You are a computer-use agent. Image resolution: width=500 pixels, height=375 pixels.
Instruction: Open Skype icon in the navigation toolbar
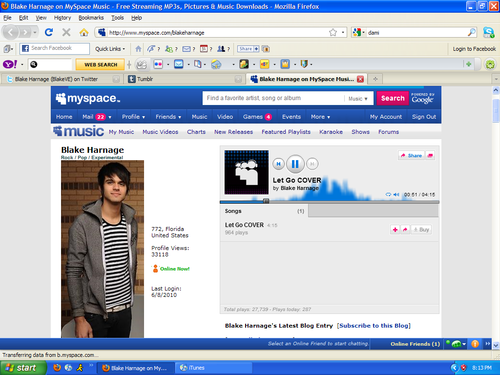click(x=489, y=32)
